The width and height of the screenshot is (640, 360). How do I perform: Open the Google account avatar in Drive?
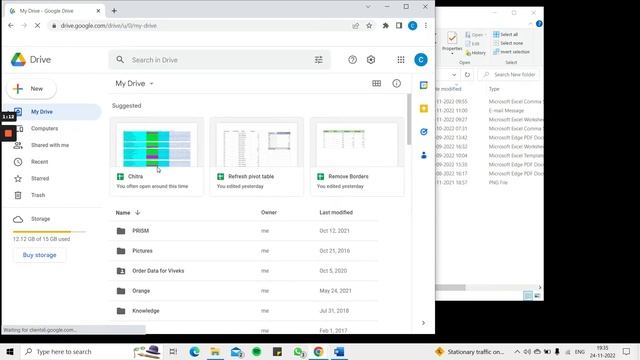(x=421, y=60)
